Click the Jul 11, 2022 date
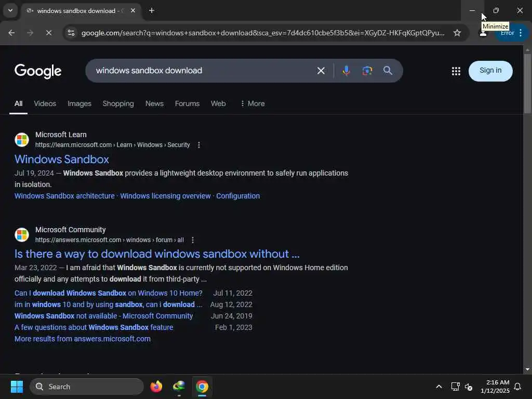Image resolution: width=532 pixels, height=399 pixels. (233, 293)
